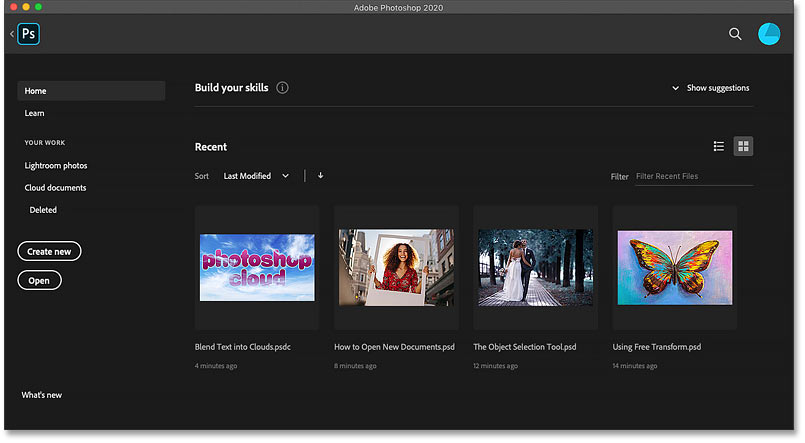Open Cloud documents

(x=55, y=187)
